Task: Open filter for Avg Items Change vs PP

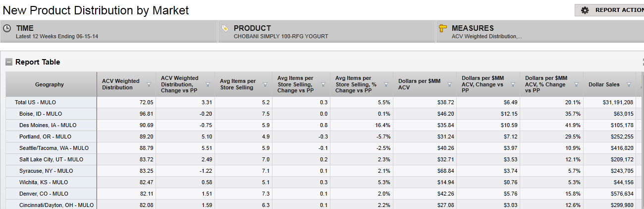Action: (x=322, y=85)
